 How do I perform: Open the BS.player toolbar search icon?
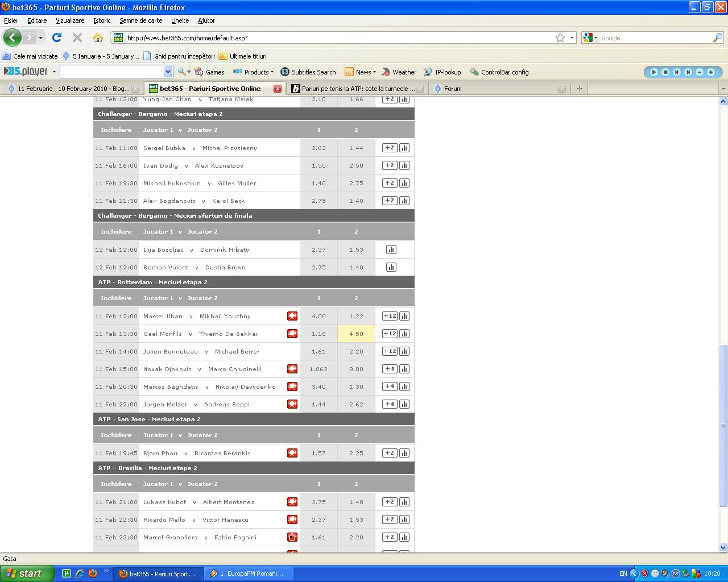click(182, 72)
